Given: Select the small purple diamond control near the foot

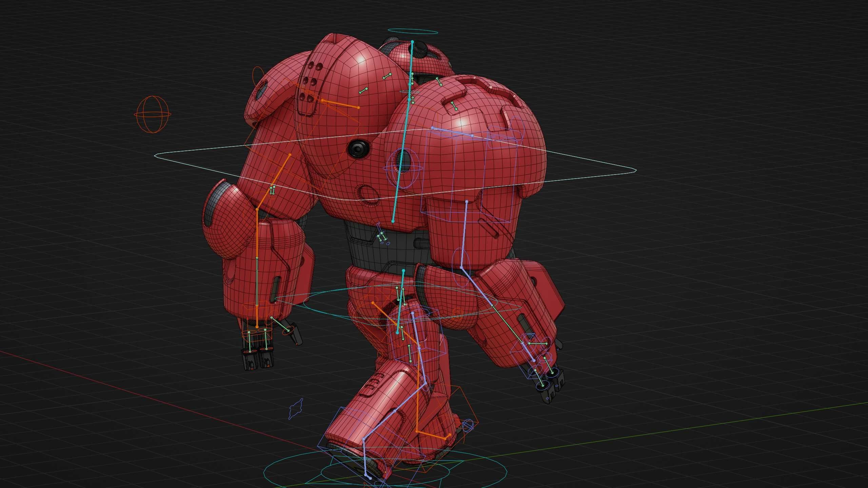Looking at the screenshot, I should pos(296,409).
